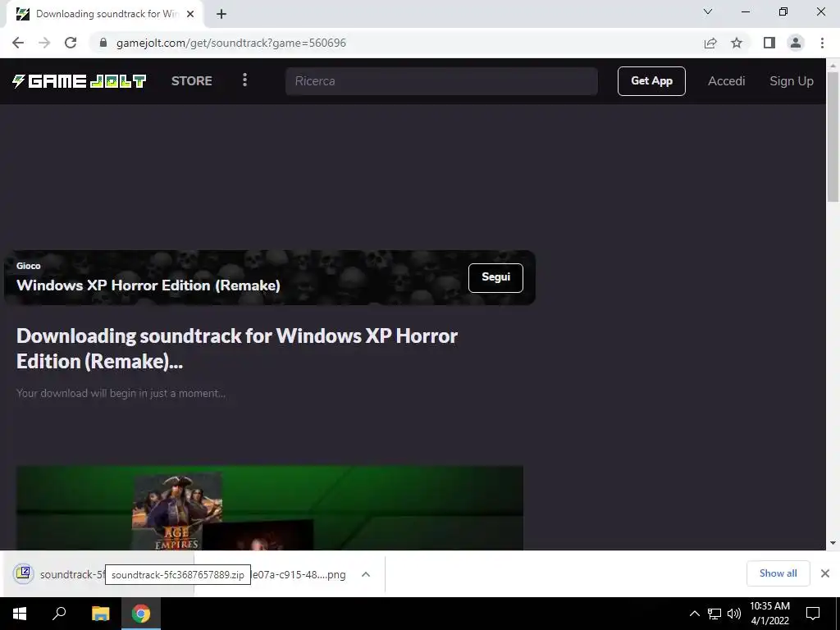840x630 pixels.
Task: Focus the Ricerca search field
Action: coord(441,81)
